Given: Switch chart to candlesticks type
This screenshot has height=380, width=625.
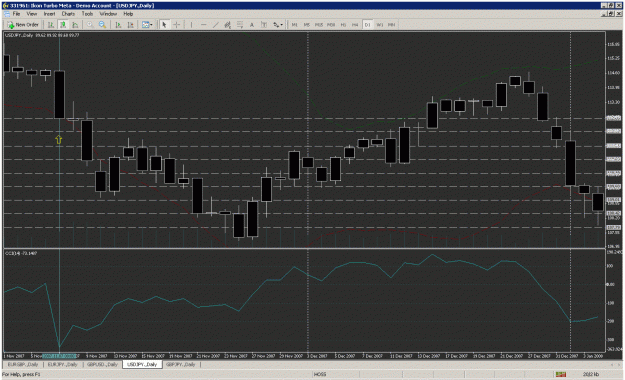Looking at the screenshot, I should pos(63,25).
